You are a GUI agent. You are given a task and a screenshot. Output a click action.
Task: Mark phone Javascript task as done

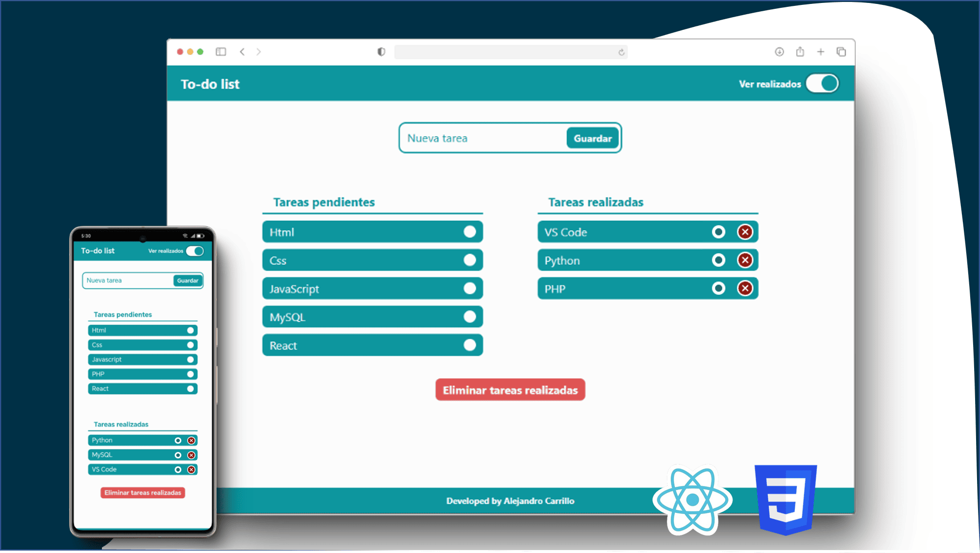point(190,360)
